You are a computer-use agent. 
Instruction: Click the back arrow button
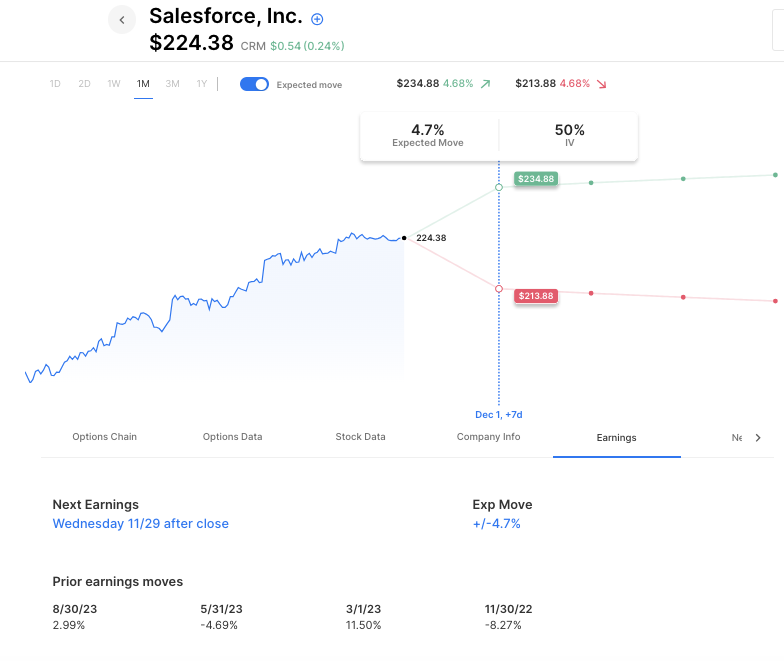pos(122,20)
